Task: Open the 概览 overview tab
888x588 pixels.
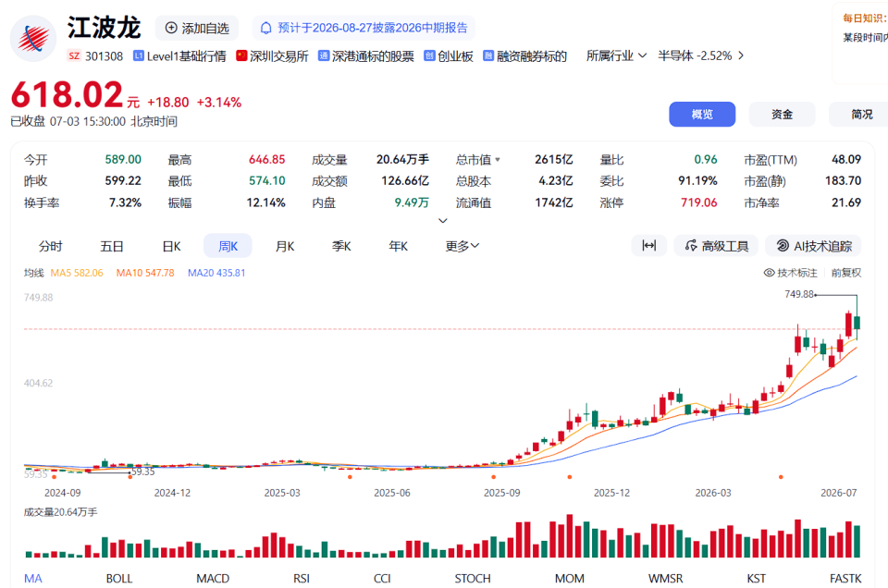Action: click(x=702, y=115)
